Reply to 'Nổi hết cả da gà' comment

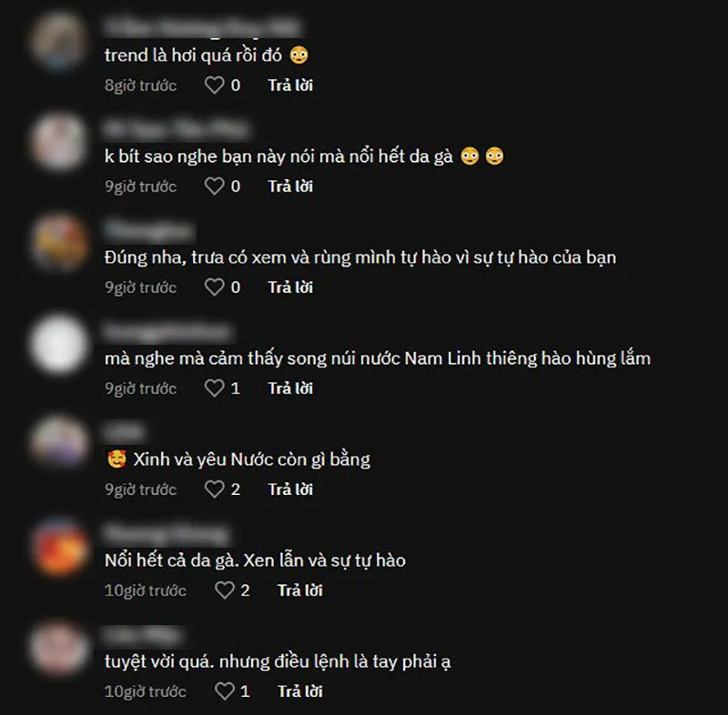pyautogui.click(x=300, y=590)
